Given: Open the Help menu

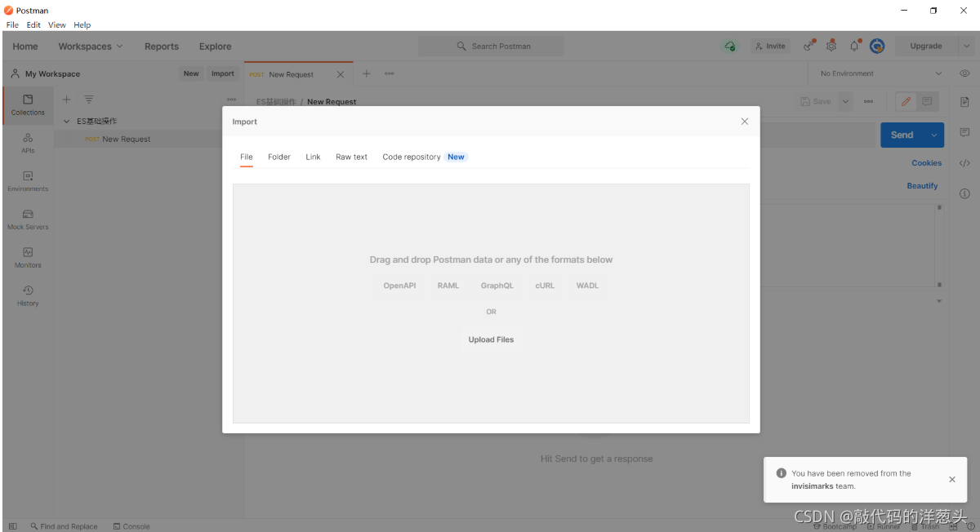Looking at the screenshot, I should (82, 25).
